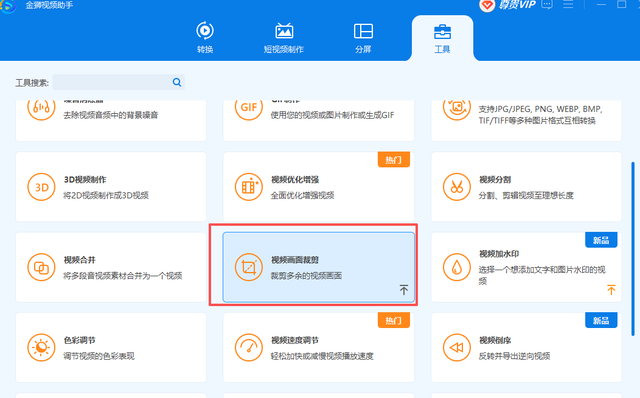This screenshot has height=398, width=640.
Task: Click the vertical scrollbar thumb
Action: pyautogui.click(x=633, y=249)
